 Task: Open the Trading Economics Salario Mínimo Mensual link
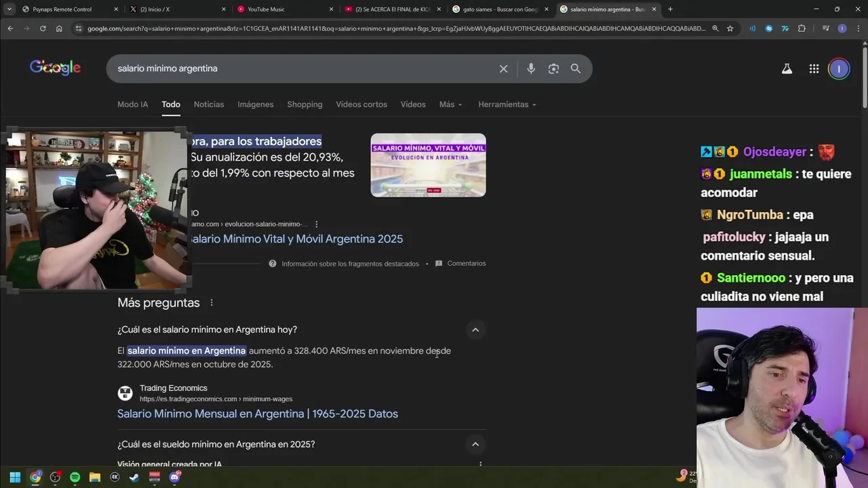pyautogui.click(x=258, y=414)
